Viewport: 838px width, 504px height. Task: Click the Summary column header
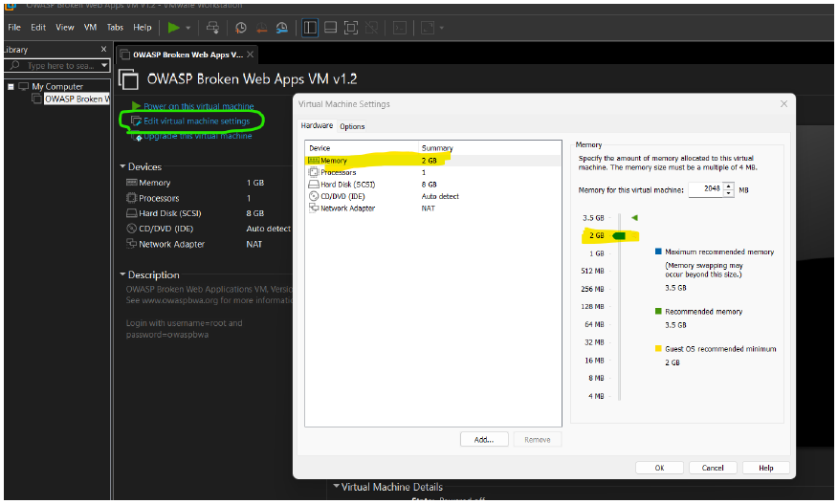click(x=490, y=148)
